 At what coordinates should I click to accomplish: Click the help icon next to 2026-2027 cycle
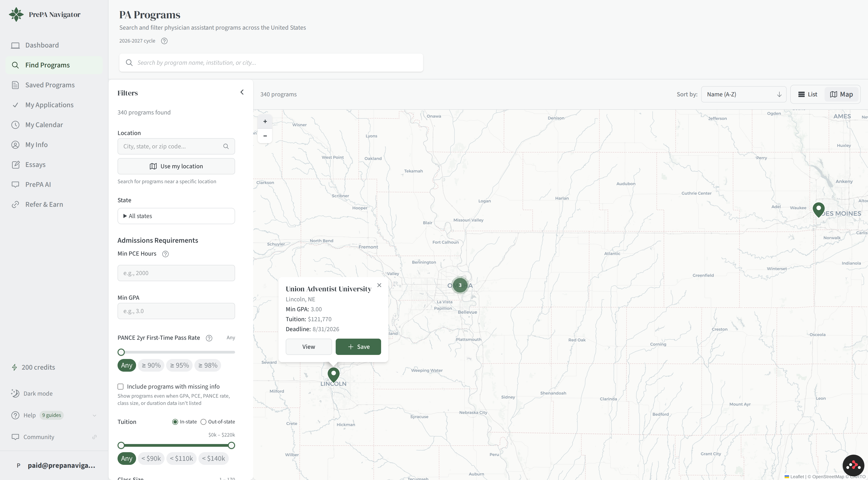(x=164, y=41)
